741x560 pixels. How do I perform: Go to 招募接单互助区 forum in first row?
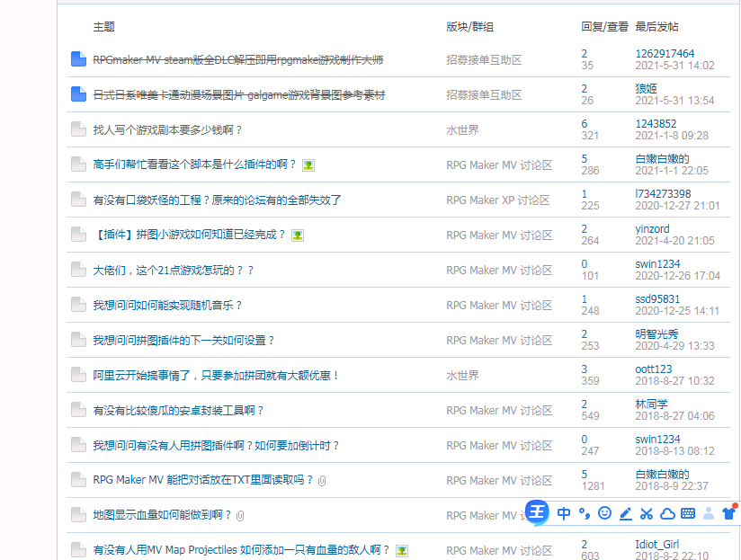(484, 60)
